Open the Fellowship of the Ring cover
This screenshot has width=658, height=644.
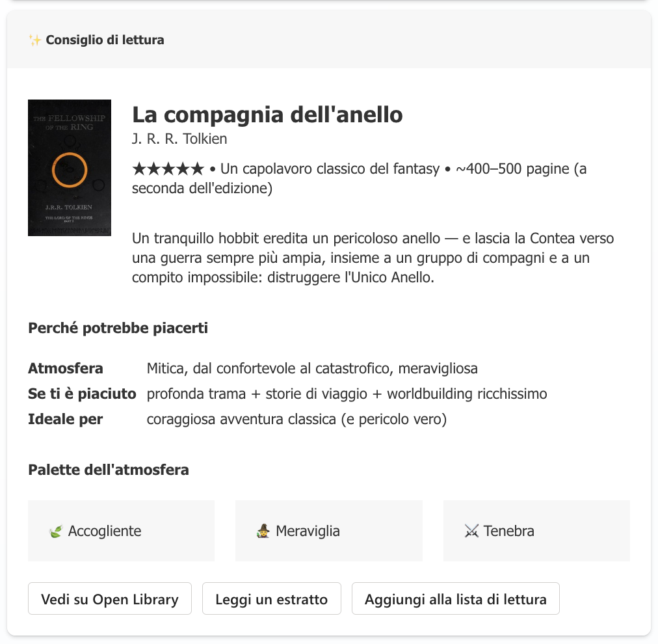coord(70,167)
